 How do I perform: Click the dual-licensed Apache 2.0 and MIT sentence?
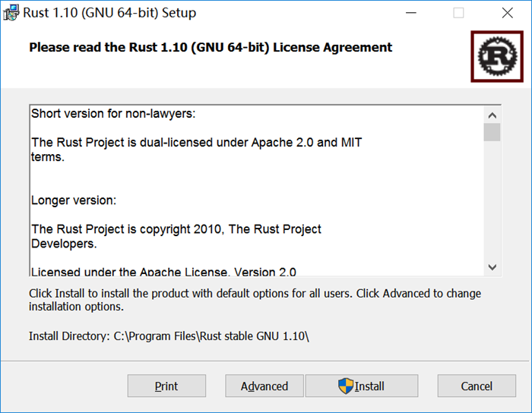pyautogui.click(x=196, y=143)
